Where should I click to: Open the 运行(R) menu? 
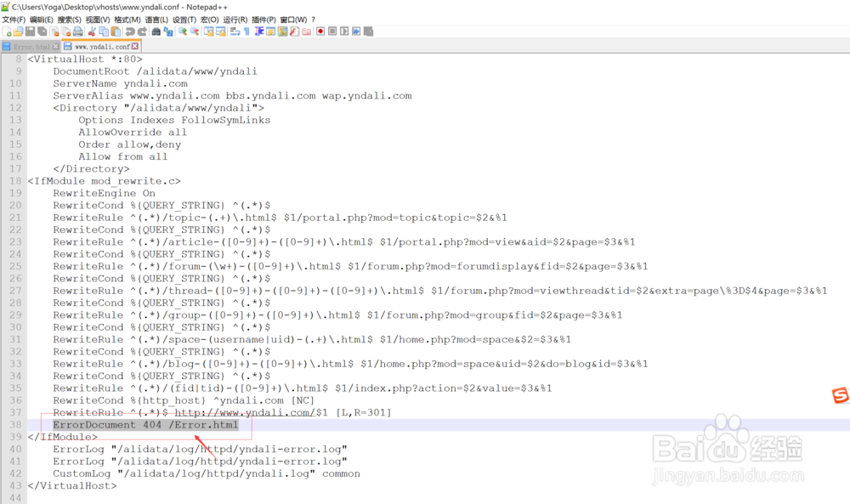tap(235, 20)
